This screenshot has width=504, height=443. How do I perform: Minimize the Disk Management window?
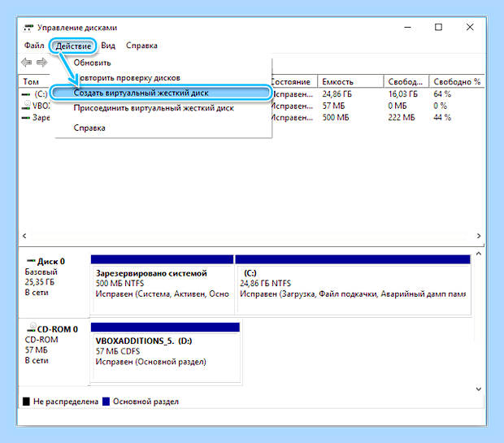click(407, 28)
